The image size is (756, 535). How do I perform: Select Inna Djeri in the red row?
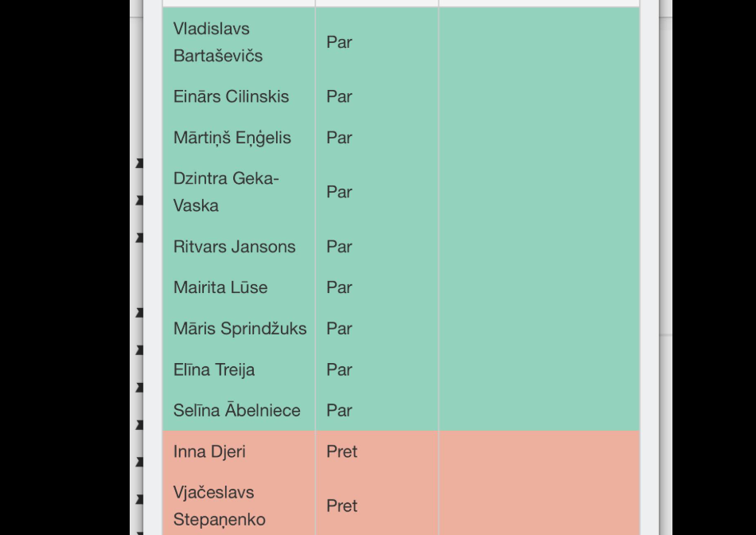pos(209,451)
